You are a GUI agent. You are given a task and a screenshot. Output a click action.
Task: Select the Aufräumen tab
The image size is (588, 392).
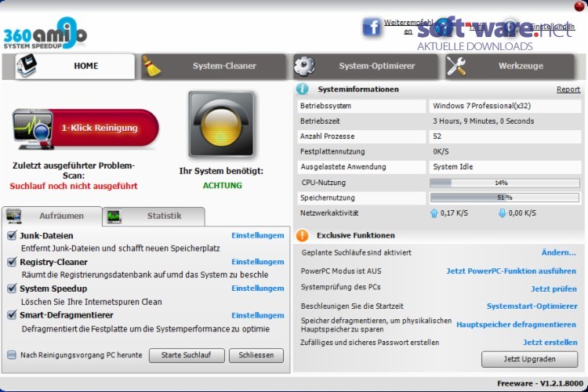[x=52, y=216]
